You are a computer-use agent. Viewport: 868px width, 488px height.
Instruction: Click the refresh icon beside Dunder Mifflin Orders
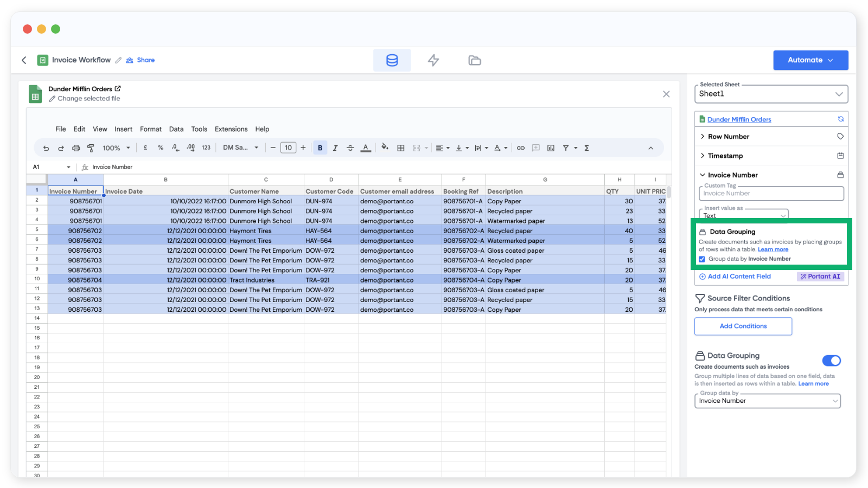click(x=840, y=119)
